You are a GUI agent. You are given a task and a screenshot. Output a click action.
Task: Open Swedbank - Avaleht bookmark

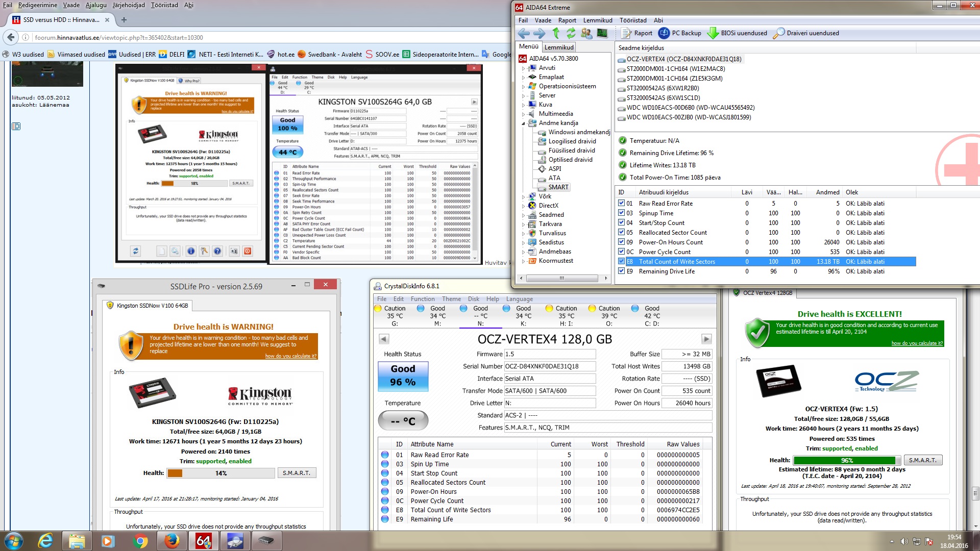click(x=329, y=55)
